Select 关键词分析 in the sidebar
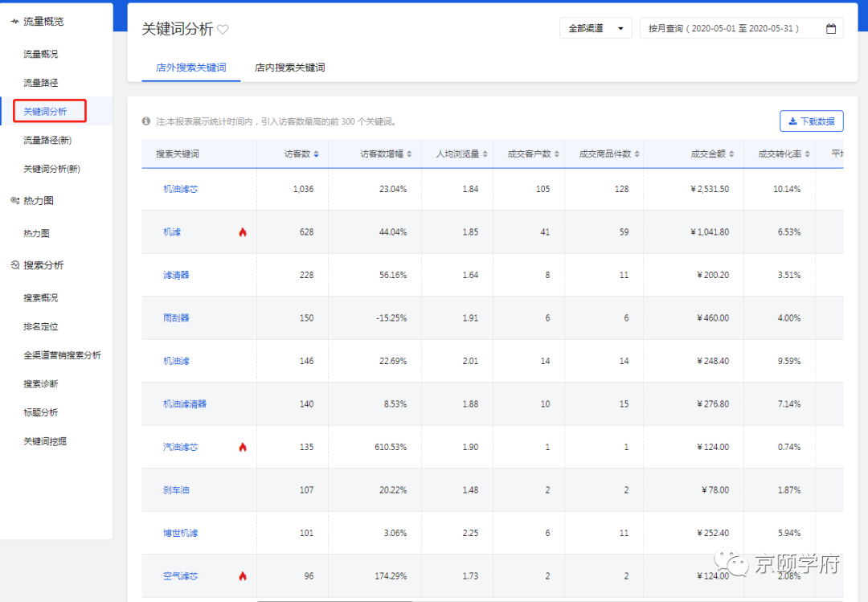The width and height of the screenshot is (868, 602). pyautogui.click(x=45, y=111)
